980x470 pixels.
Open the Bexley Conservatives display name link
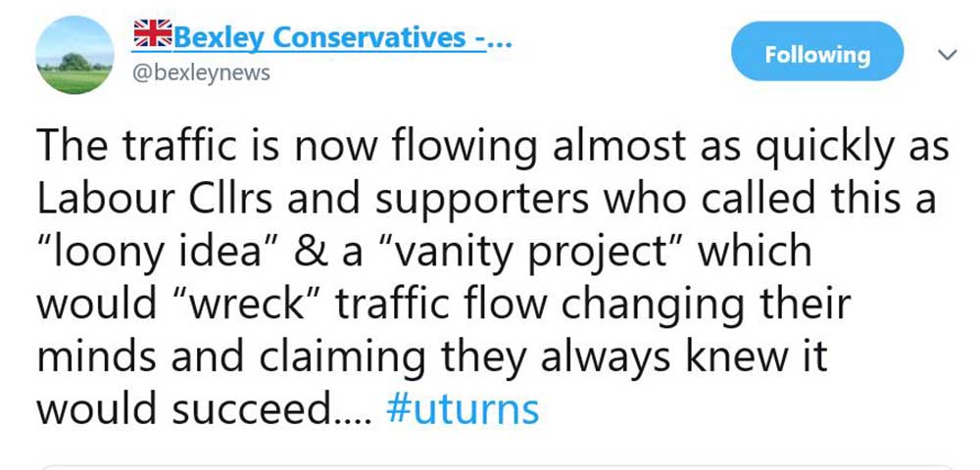pyautogui.click(x=339, y=37)
